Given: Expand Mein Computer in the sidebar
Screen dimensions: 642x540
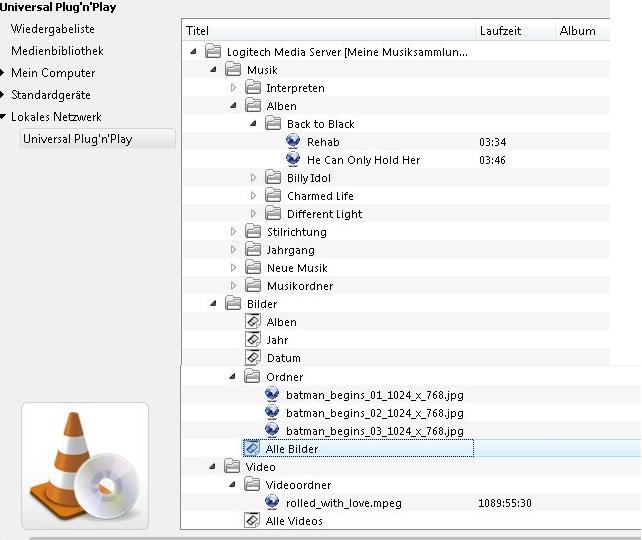Looking at the screenshot, I should pyautogui.click(x=4, y=73).
